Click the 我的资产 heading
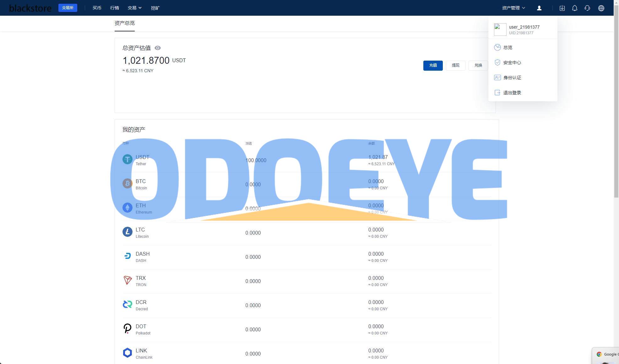 134,129
